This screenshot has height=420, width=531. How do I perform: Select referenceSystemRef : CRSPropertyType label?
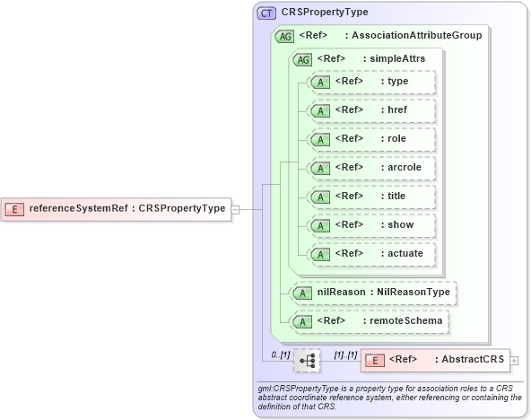(x=127, y=208)
